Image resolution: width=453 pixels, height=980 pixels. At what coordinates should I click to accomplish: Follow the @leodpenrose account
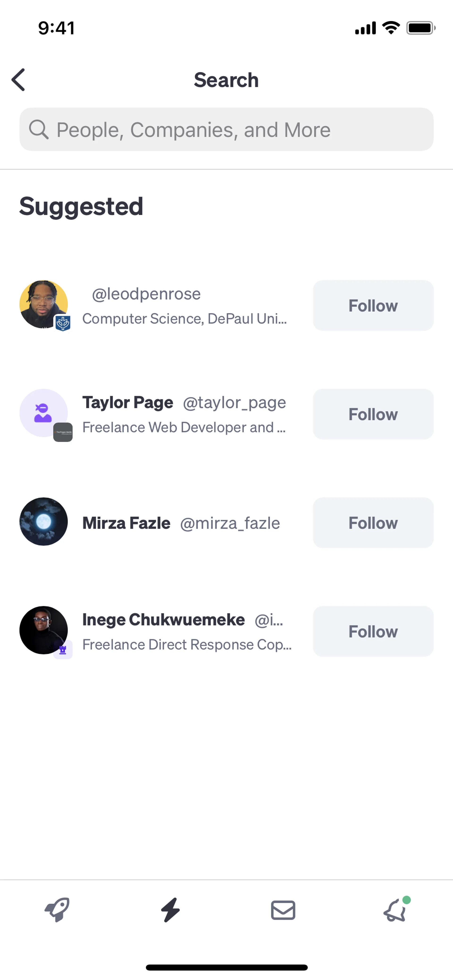(x=373, y=306)
